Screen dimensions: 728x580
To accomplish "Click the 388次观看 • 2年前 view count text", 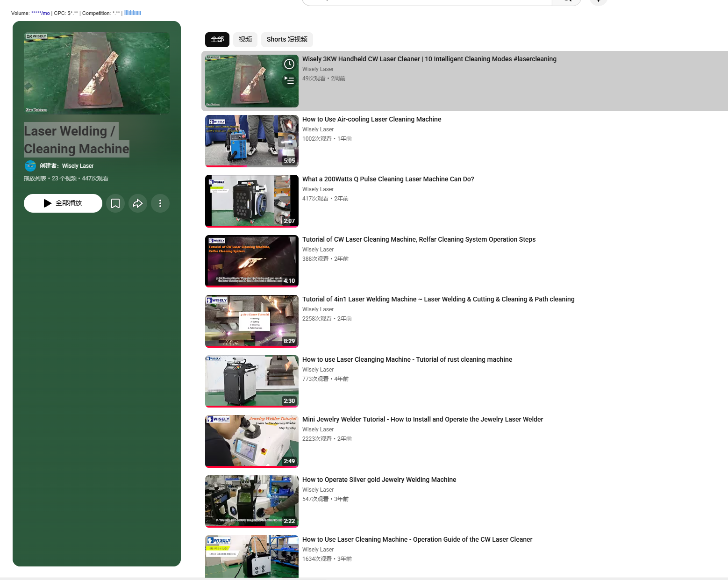I will click(x=325, y=259).
